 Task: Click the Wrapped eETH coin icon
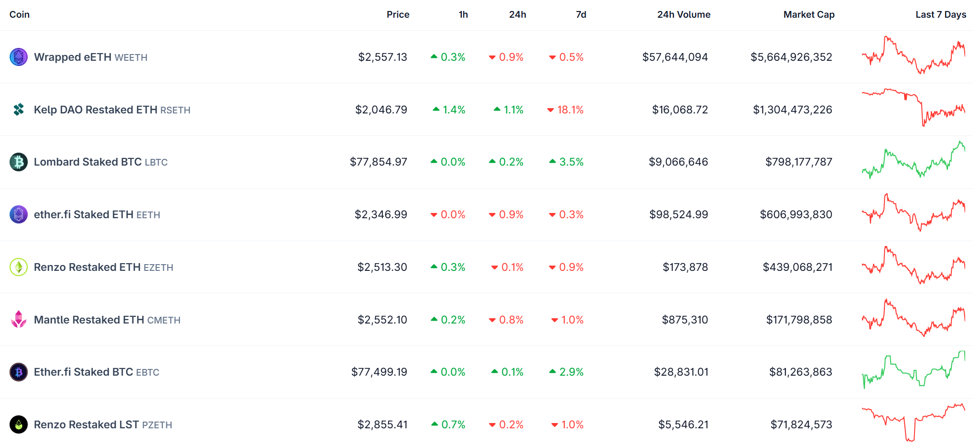(x=19, y=57)
